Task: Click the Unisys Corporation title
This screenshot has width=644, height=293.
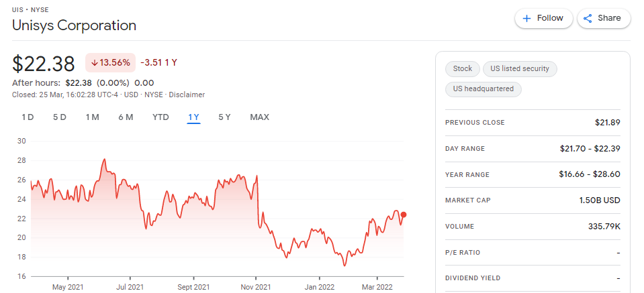Action: coord(75,25)
